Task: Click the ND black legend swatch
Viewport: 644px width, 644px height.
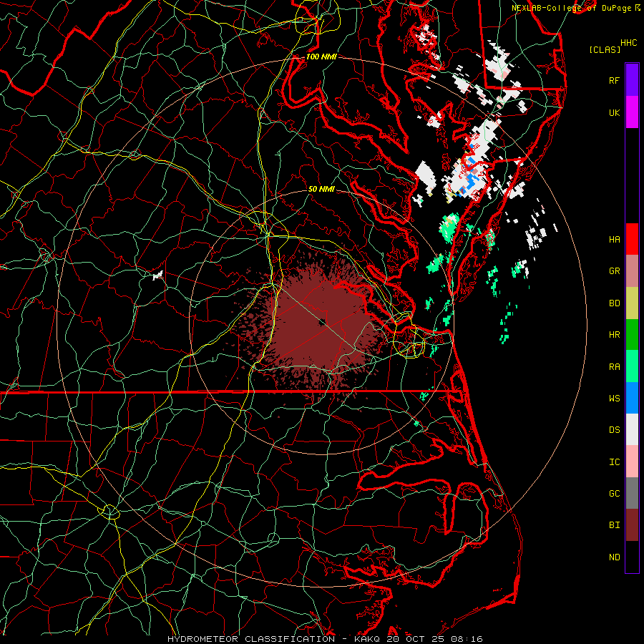Action: tap(632, 557)
